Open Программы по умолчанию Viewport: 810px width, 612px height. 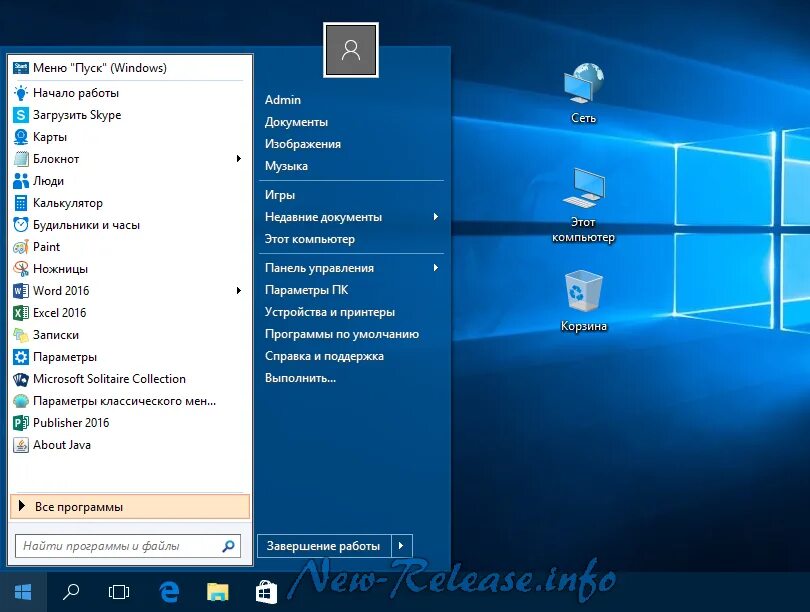tap(342, 334)
